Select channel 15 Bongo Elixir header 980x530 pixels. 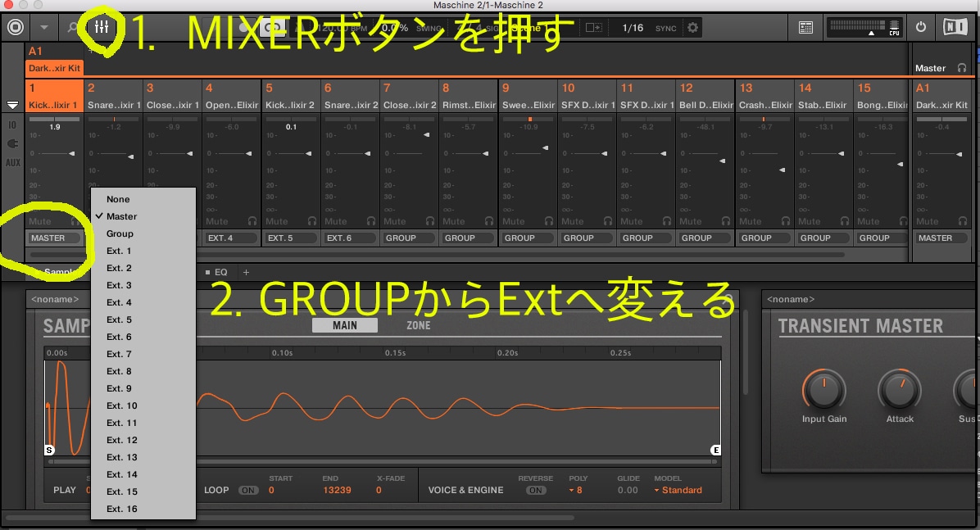point(882,96)
